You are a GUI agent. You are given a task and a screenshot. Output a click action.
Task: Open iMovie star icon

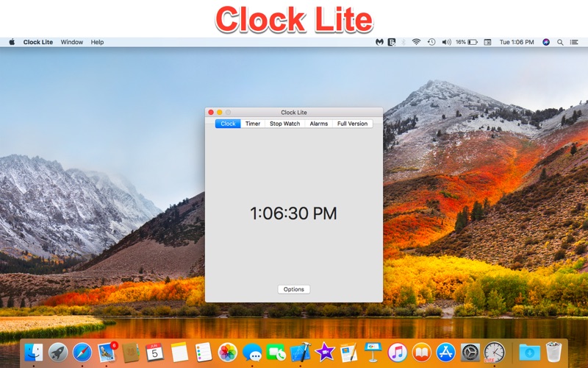point(325,353)
